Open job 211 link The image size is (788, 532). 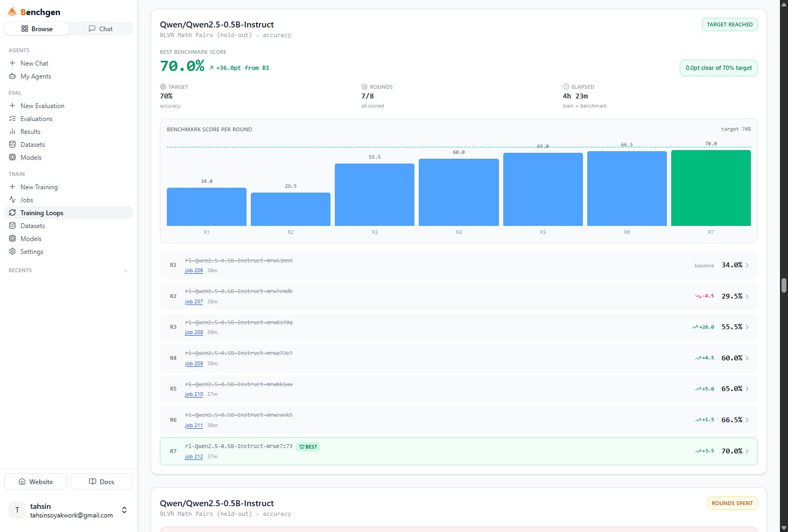(194, 426)
